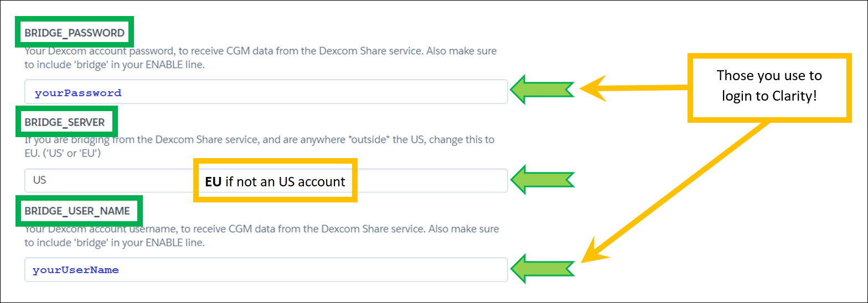
Task: Click the BRIDGE_PASSWORD input field
Action: 266,92
